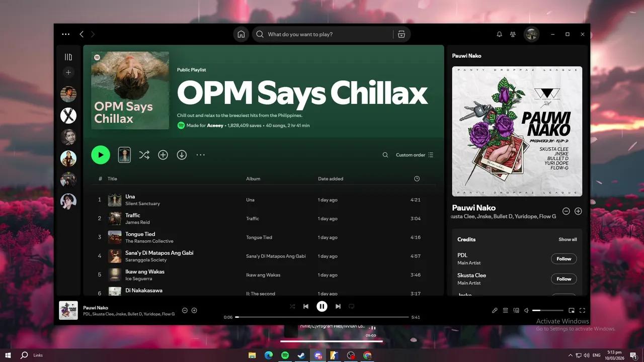This screenshot has width=644, height=362.
Task: Toggle shuffle in the playlist header
Action: (144, 155)
